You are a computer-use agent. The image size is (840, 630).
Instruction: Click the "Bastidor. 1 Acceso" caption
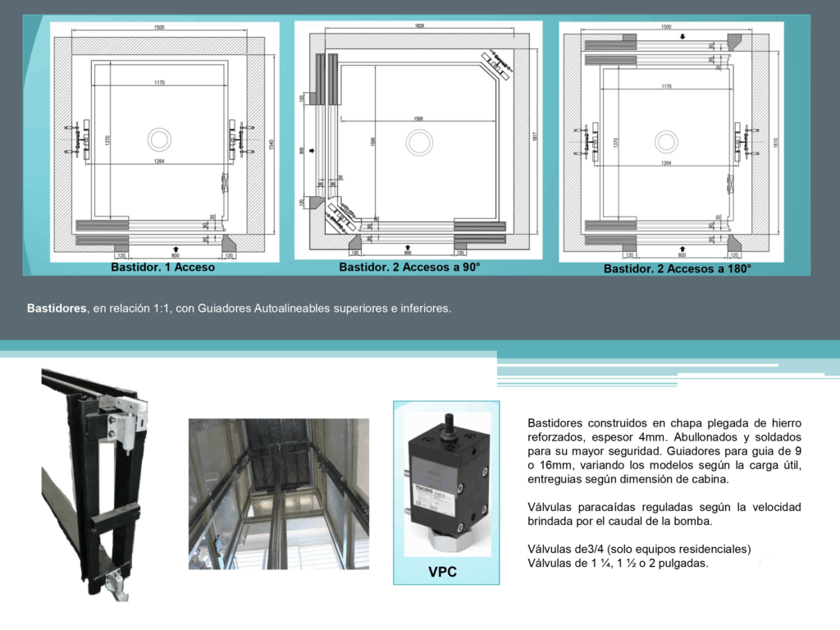click(162, 267)
